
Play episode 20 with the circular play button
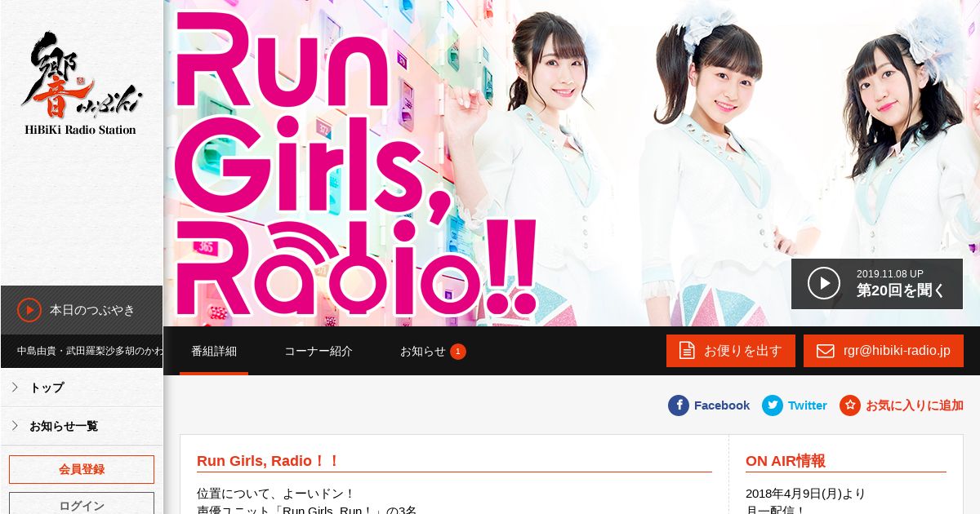pyautogui.click(x=824, y=283)
